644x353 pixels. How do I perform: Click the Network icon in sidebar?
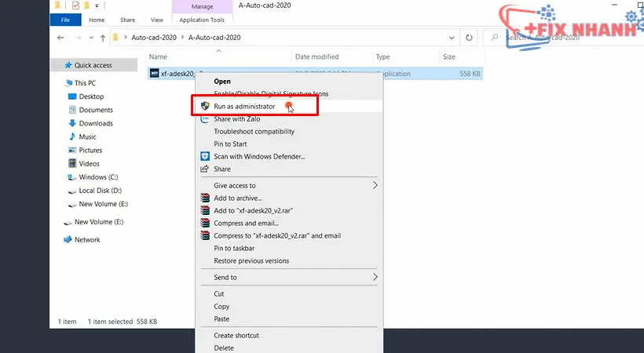(x=68, y=240)
